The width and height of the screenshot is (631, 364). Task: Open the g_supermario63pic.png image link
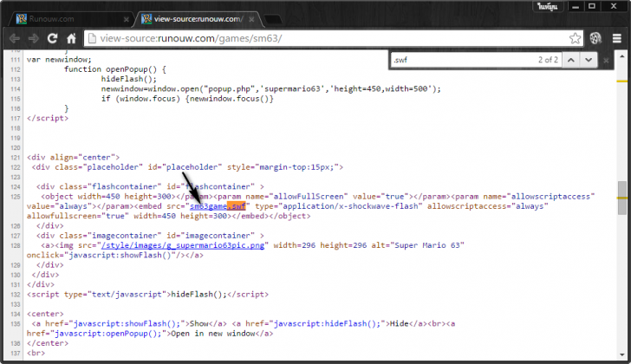click(183, 245)
